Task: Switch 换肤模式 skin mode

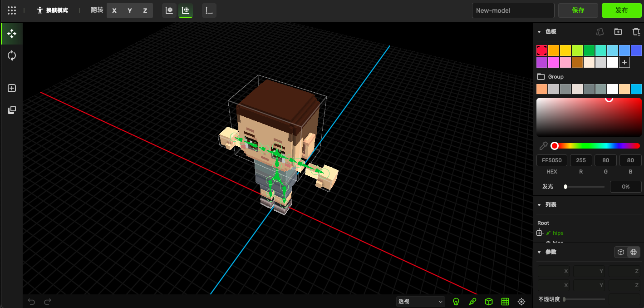Action: click(x=53, y=10)
